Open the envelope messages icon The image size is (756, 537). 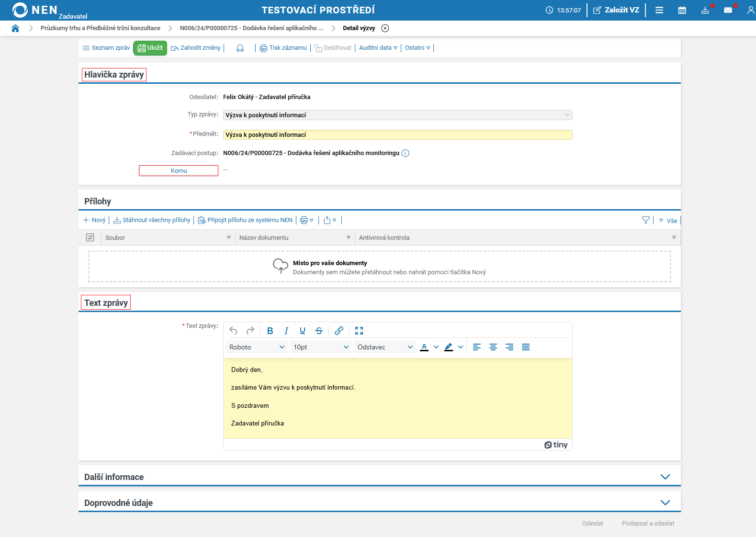(728, 10)
